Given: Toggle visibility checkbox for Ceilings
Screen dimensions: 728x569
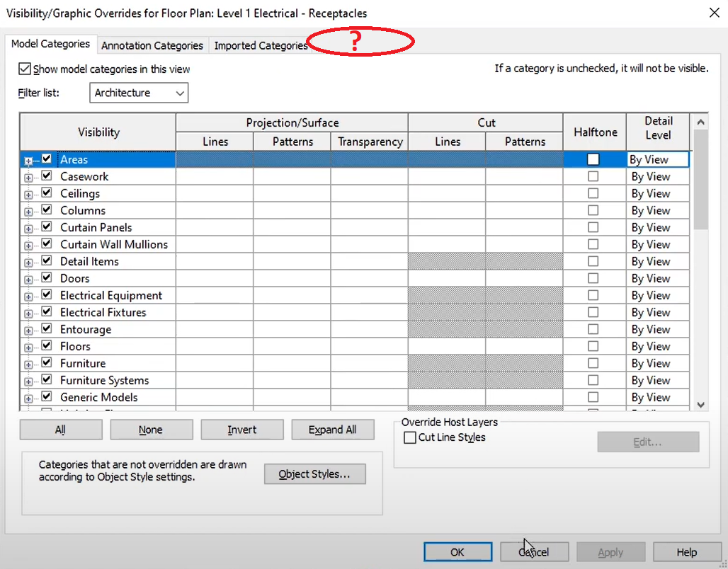Looking at the screenshot, I should [47, 192].
